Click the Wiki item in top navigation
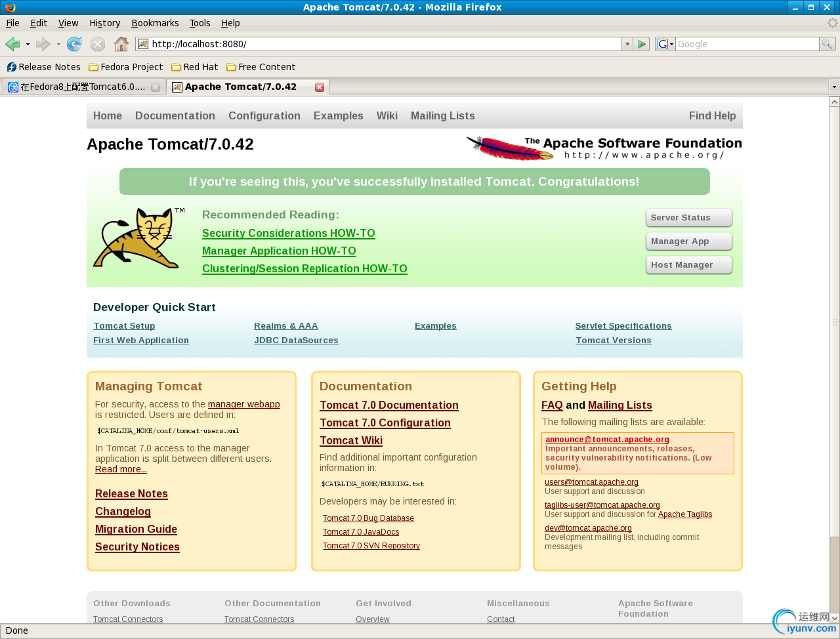 [387, 115]
